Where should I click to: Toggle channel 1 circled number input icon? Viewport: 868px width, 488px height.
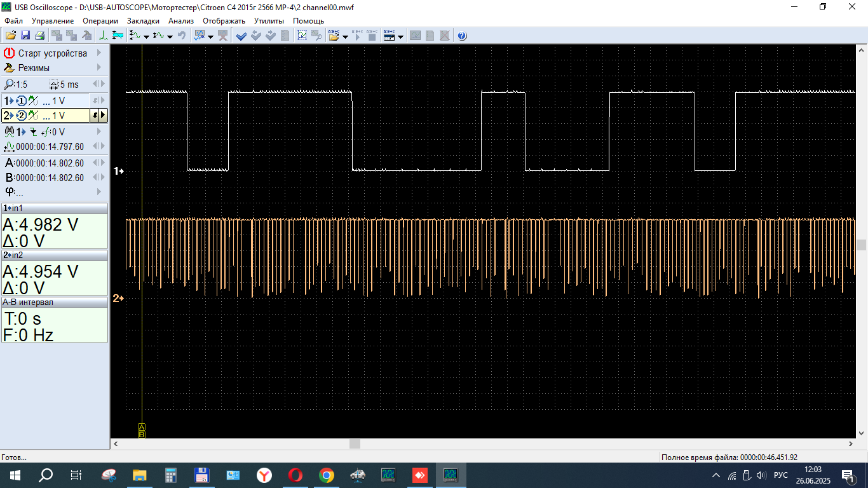[x=21, y=100]
